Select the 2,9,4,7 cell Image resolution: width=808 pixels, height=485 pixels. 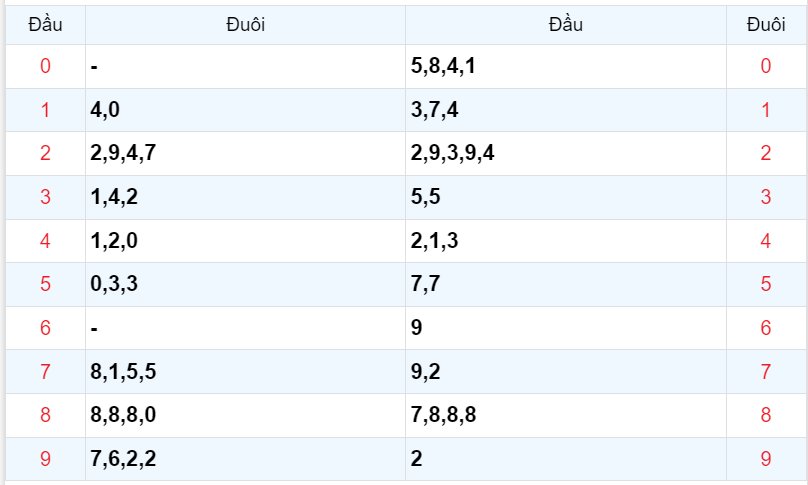123,153
